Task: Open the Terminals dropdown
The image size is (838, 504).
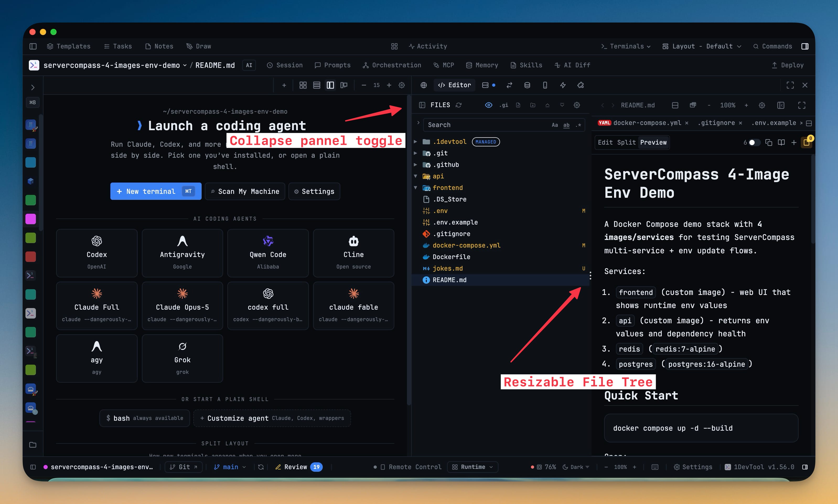Action: tap(626, 46)
